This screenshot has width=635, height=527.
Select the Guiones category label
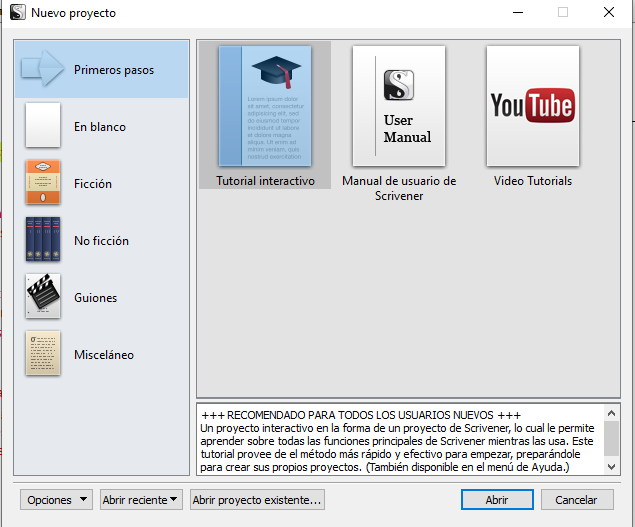coord(96,298)
